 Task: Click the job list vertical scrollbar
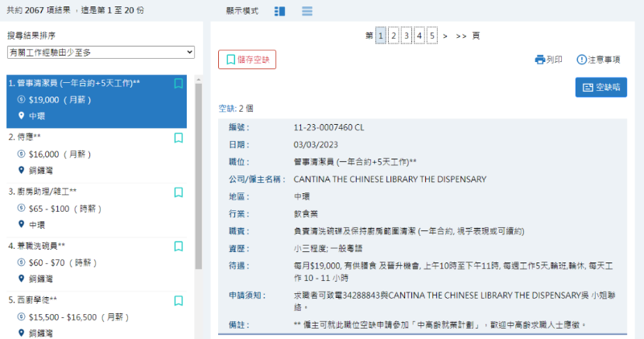(199, 201)
